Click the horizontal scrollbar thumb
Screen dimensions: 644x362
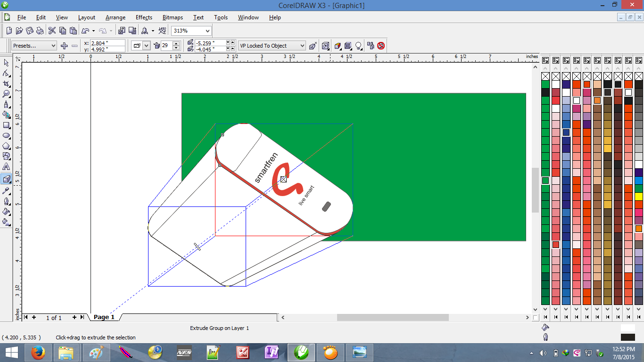pos(392,318)
